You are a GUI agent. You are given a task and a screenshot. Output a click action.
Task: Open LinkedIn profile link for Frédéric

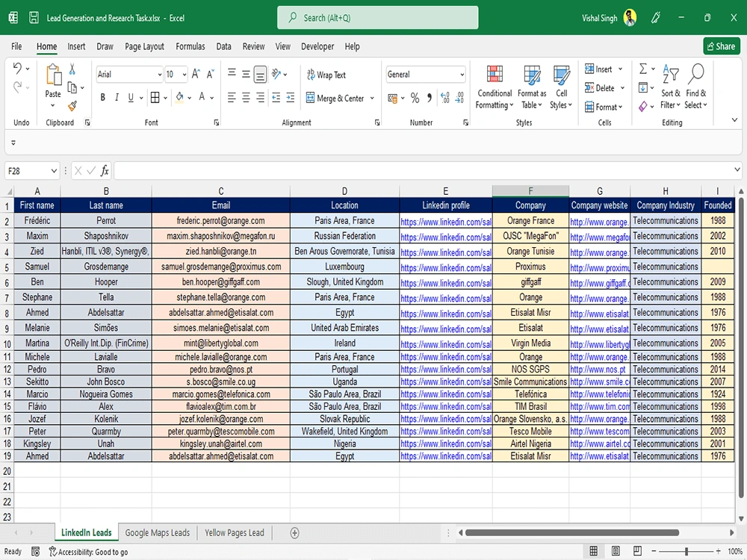[x=445, y=222]
